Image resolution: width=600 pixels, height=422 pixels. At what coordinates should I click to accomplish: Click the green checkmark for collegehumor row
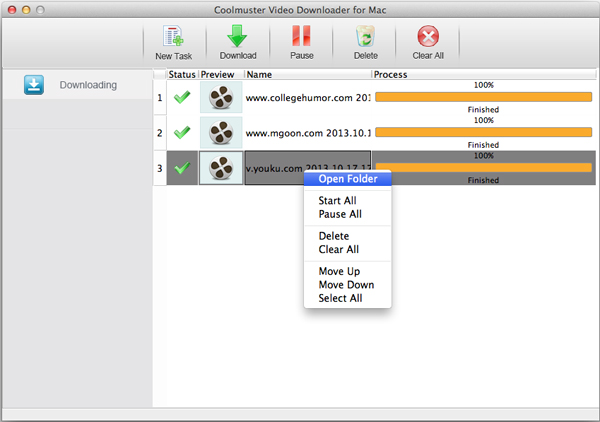pyautogui.click(x=182, y=97)
